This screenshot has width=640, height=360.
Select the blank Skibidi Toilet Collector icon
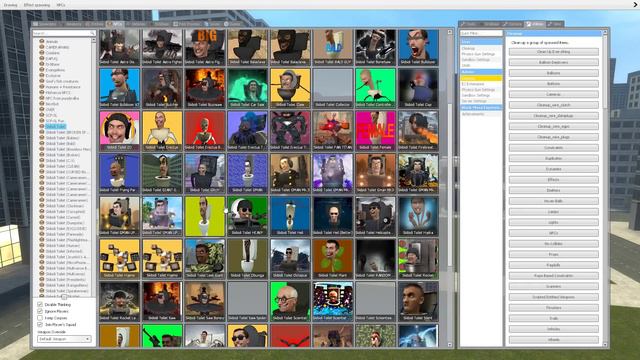[333, 88]
